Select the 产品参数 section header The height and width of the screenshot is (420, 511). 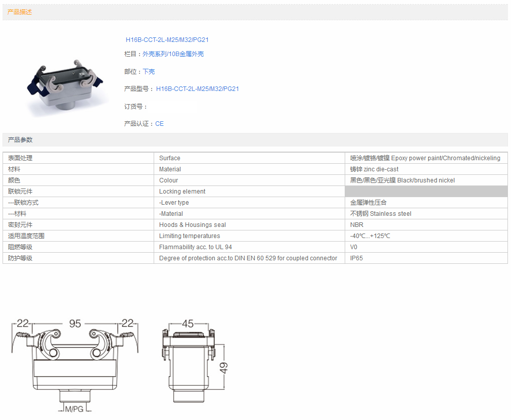[x=20, y=140]
